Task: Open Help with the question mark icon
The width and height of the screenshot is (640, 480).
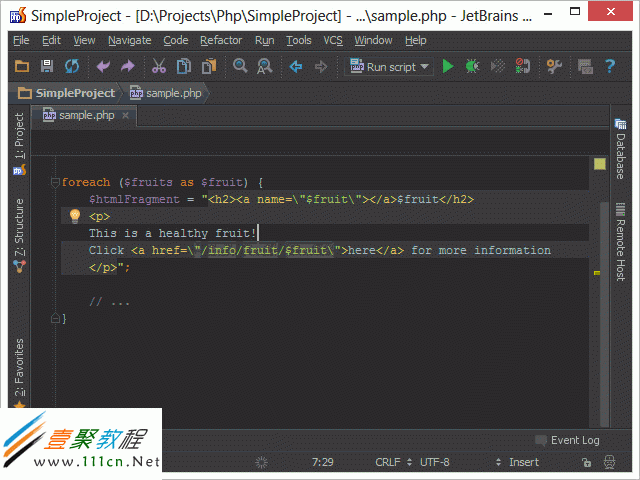Action: pos(610,66)
